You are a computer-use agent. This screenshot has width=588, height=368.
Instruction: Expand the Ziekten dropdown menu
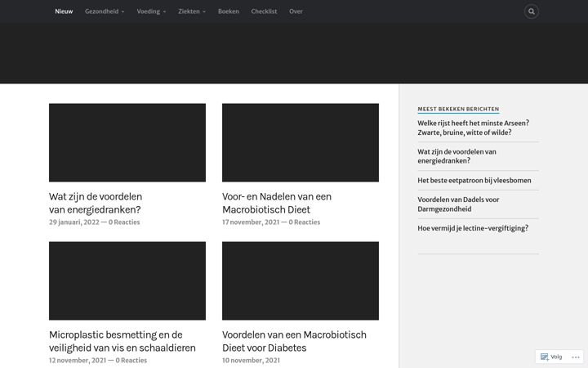point(192,11)
